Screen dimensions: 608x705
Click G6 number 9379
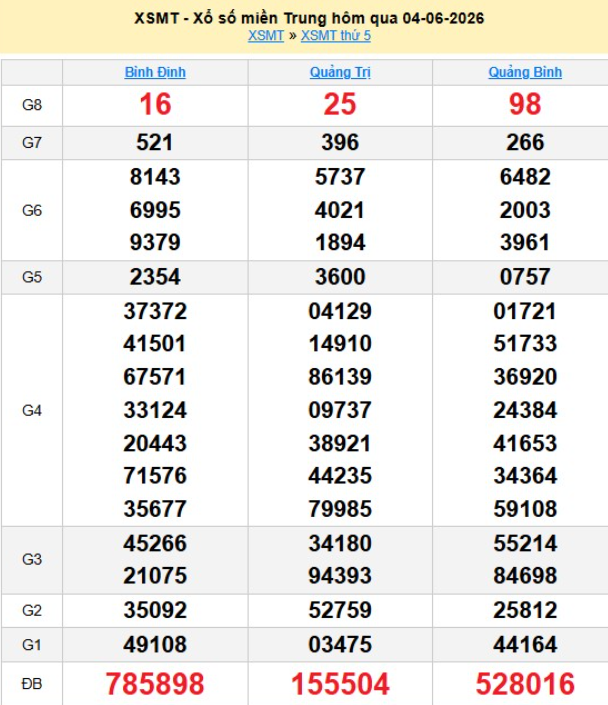(155, 242)
